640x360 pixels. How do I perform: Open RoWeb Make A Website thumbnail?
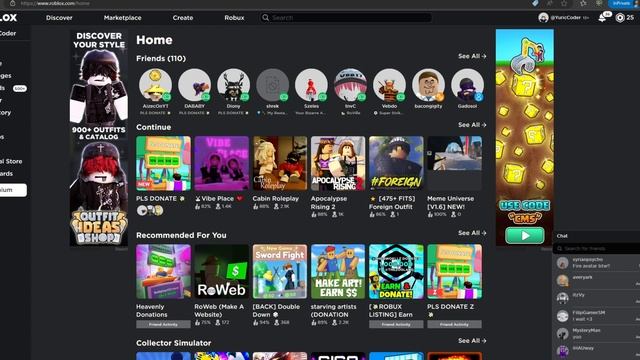pyautogui.click(x=222, y=271)
